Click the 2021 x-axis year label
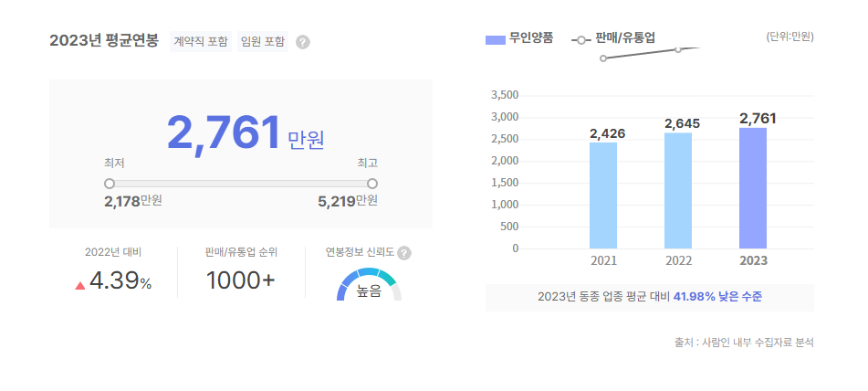 click(603, 261)
